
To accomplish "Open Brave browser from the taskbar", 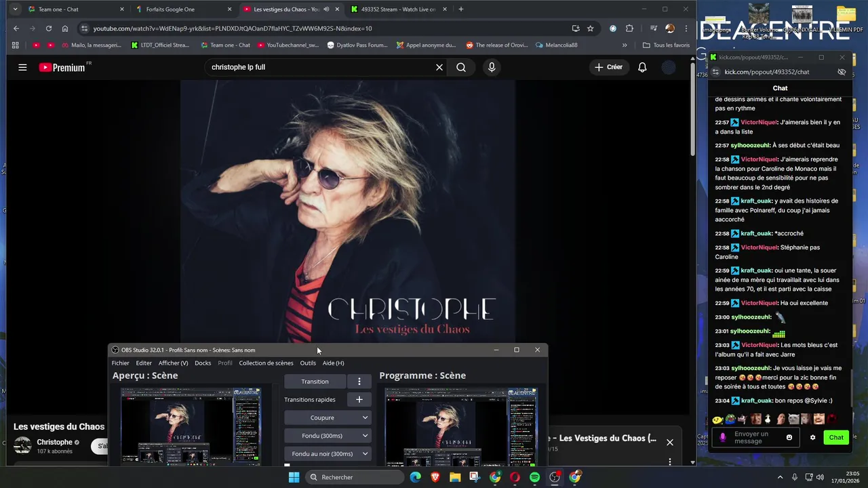I will pos(435,477).
